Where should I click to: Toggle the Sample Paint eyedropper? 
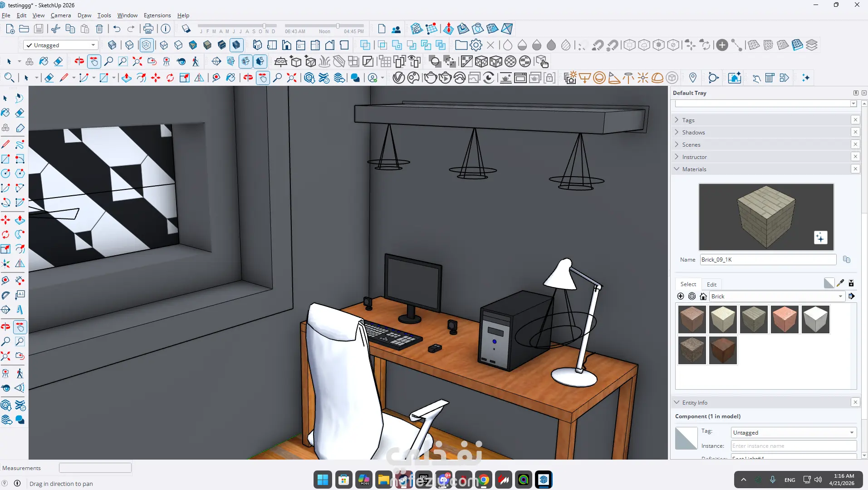840,283
